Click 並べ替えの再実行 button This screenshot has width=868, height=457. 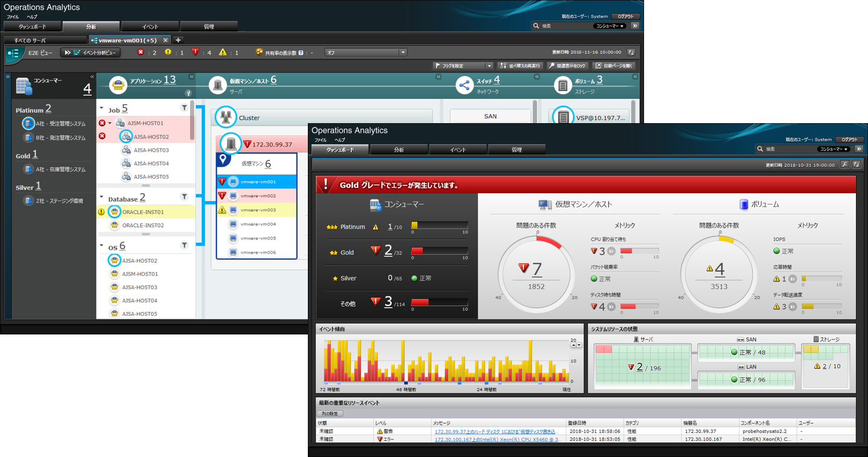tap(520, 66)
